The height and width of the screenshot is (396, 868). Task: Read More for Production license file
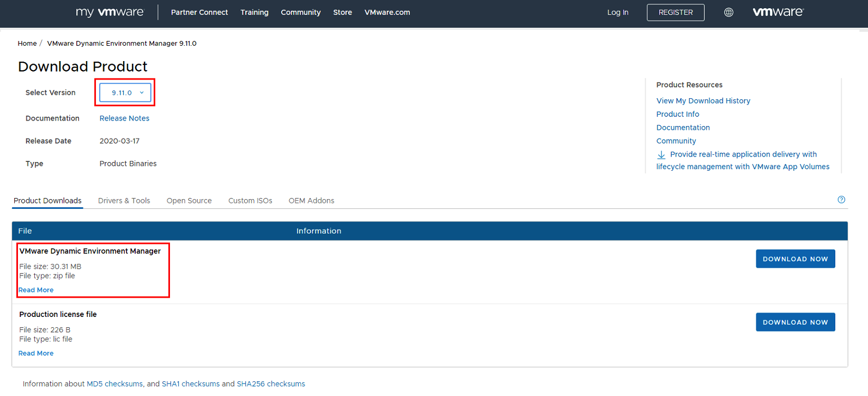click(36, 353)
